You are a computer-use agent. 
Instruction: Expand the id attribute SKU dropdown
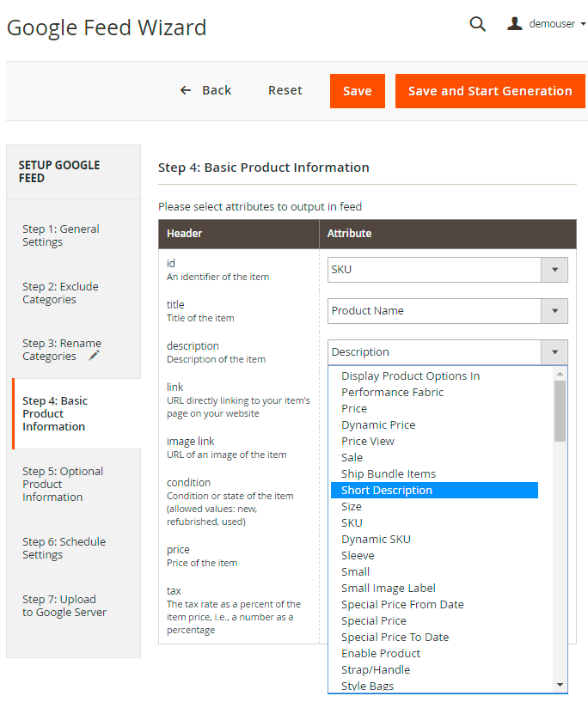coord(554,270)
